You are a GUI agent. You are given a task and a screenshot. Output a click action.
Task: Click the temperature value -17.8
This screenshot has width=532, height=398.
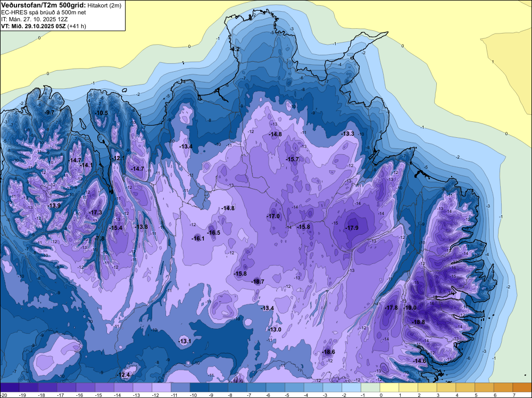click(x=392, y=308)
